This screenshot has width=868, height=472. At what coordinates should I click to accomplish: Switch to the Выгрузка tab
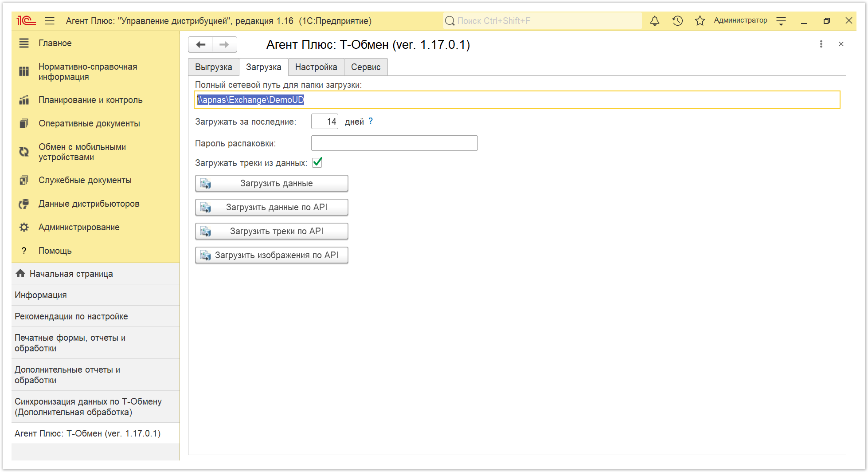(214, 67)
